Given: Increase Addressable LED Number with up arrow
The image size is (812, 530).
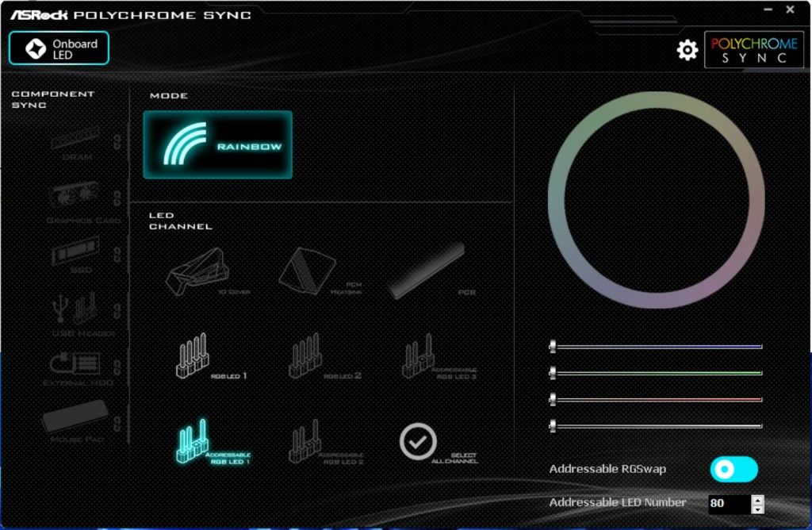Looking at the screenshot, I should [757, 500].
